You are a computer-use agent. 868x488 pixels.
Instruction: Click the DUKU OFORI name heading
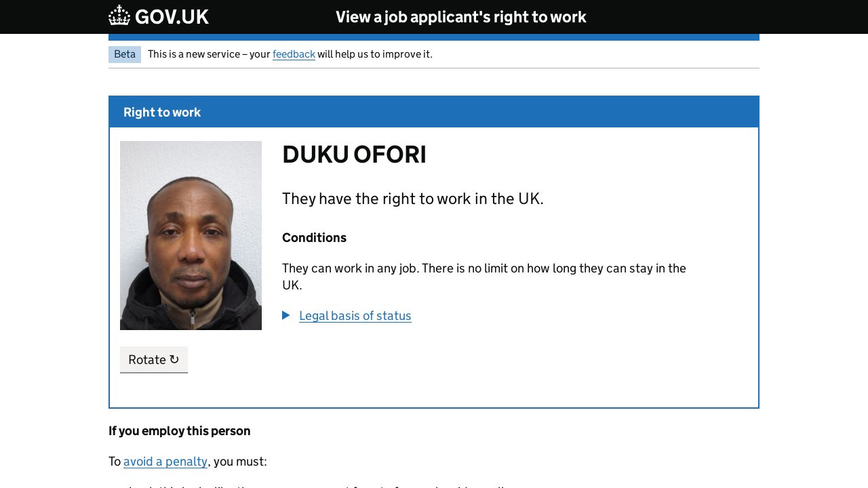coord(354,155)
